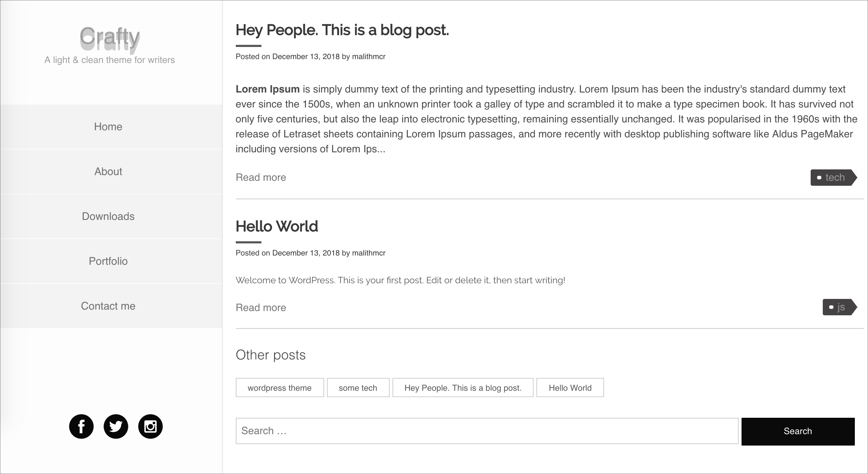868x474 pixels.
Task: Click the wordpress theme post button
Action: 280,388
